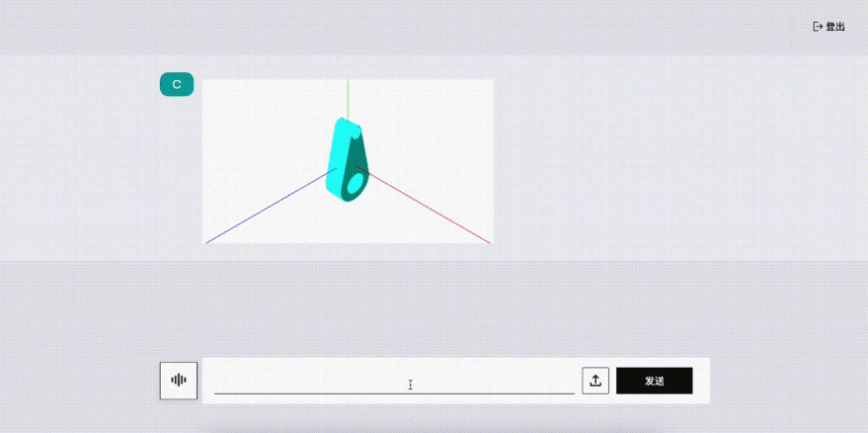The height and width of the screenshot is (433, 868).
Task: Click the green vertical axis line
Action: click(348, 97)
